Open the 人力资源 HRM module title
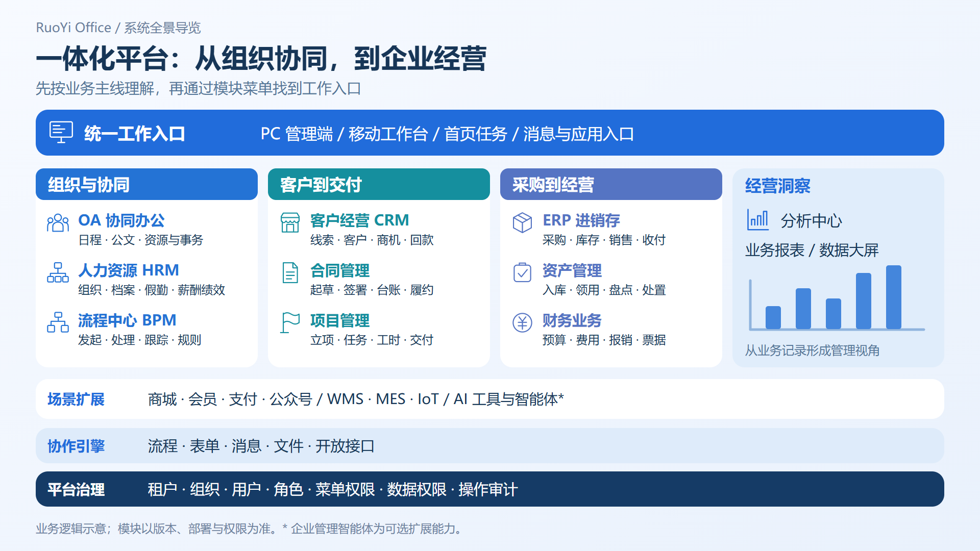The height and width of the screenshot is (551, 980). click(129, 270)
